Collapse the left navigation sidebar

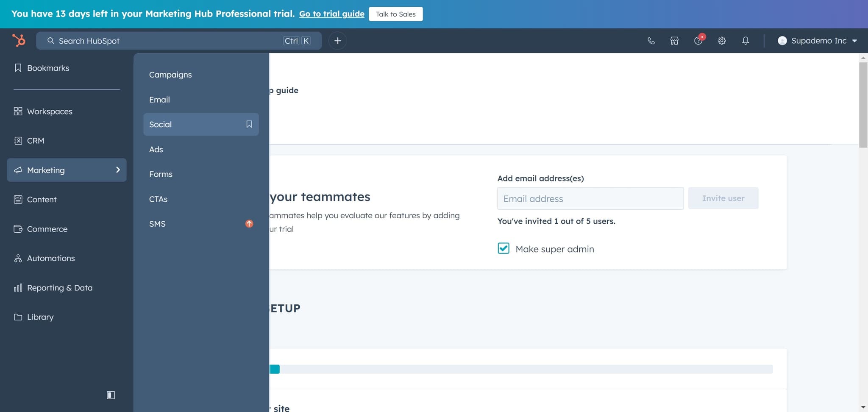point(111,395)
